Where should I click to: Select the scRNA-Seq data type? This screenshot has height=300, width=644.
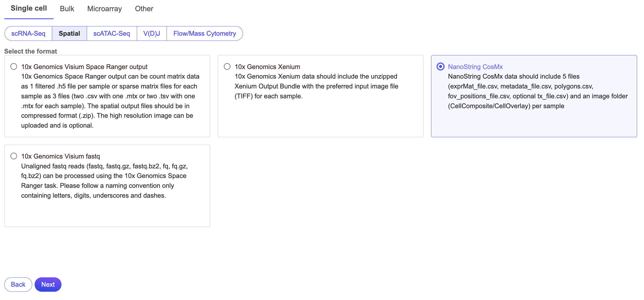[28, 34]
